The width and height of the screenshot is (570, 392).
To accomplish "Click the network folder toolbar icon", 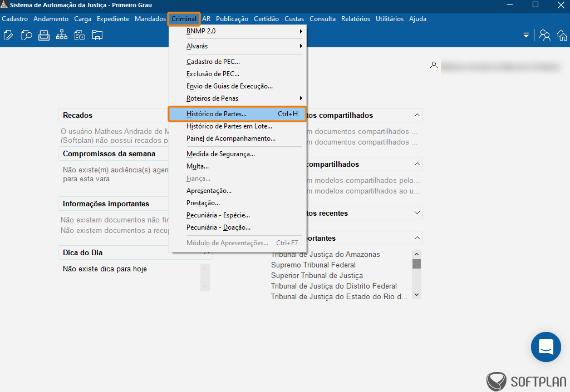I will [x=97, y=35].
